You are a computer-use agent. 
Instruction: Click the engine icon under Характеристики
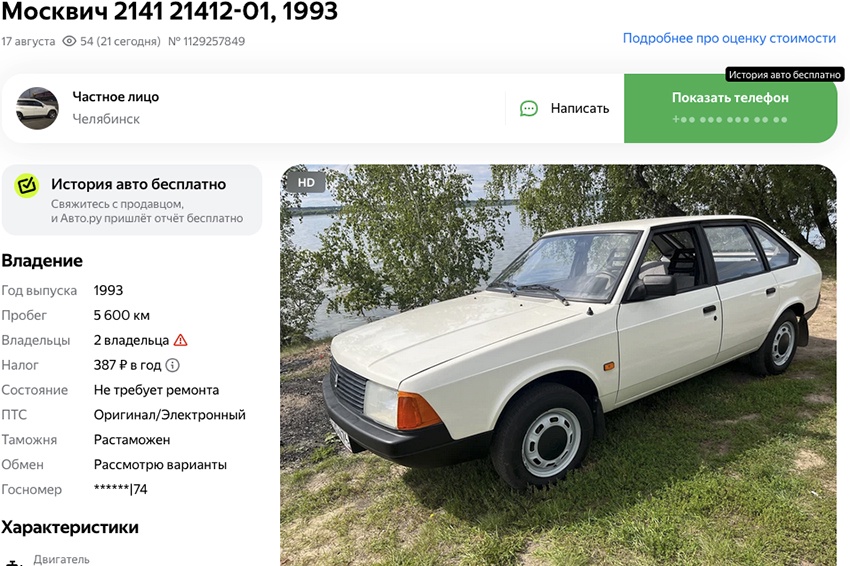coord(12,562)
